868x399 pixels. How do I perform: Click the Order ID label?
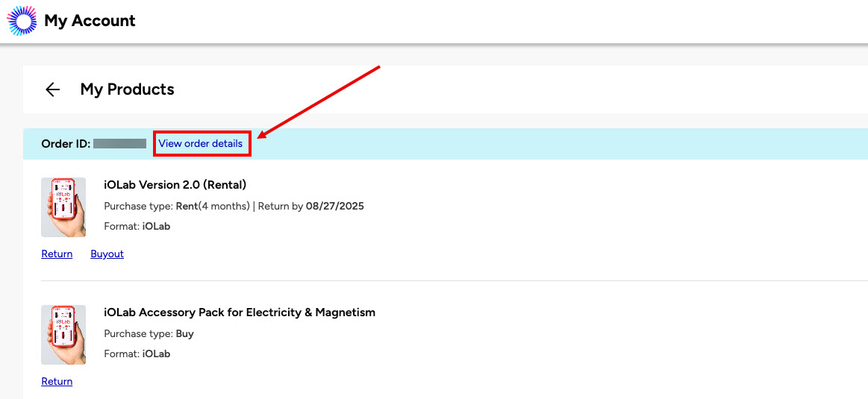pyautogui.click(x=66, y=143)
